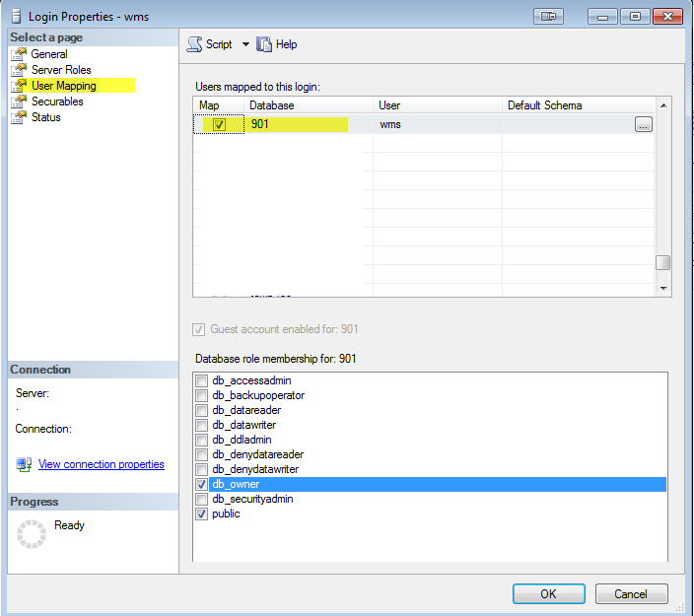The image size is (694, 616).
Task: Click the User Mapping page icon
Action: click(x=18, y=86)
